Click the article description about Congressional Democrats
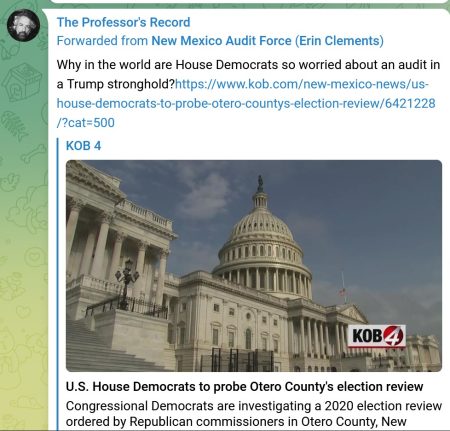450x431 pixels. [254, 414]
